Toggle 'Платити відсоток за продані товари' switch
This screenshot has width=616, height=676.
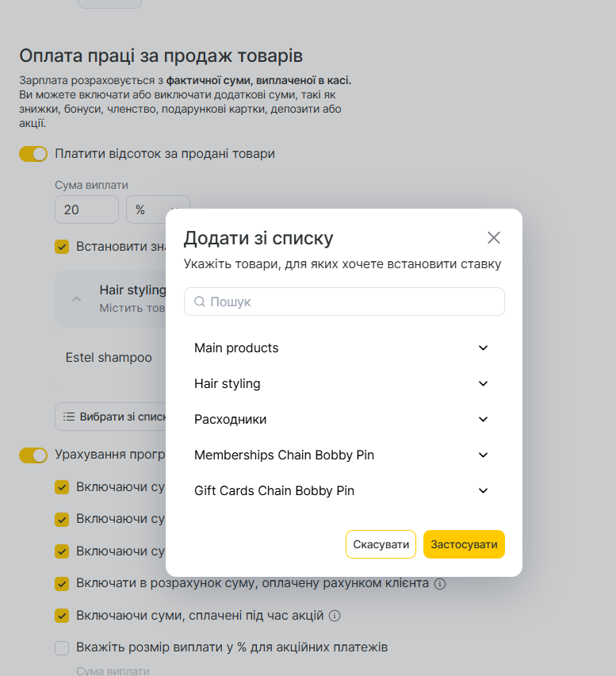click(x=33, y=154)
